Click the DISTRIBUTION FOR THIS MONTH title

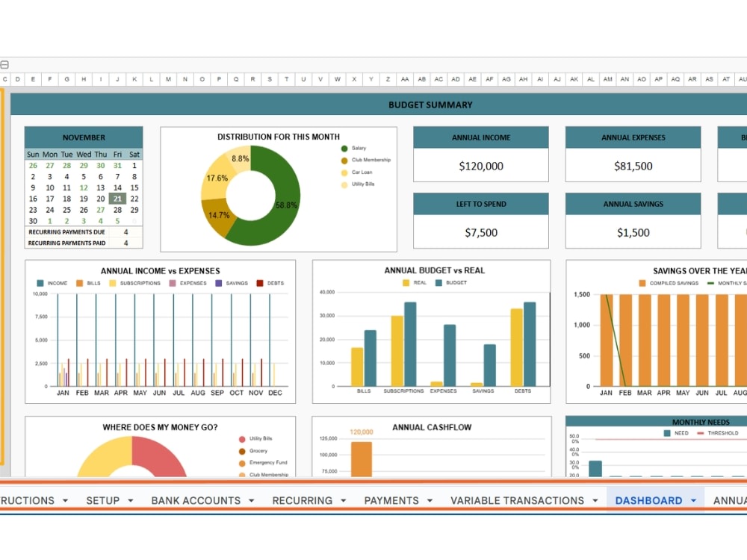pyautogui.click(x=279, y=137)
